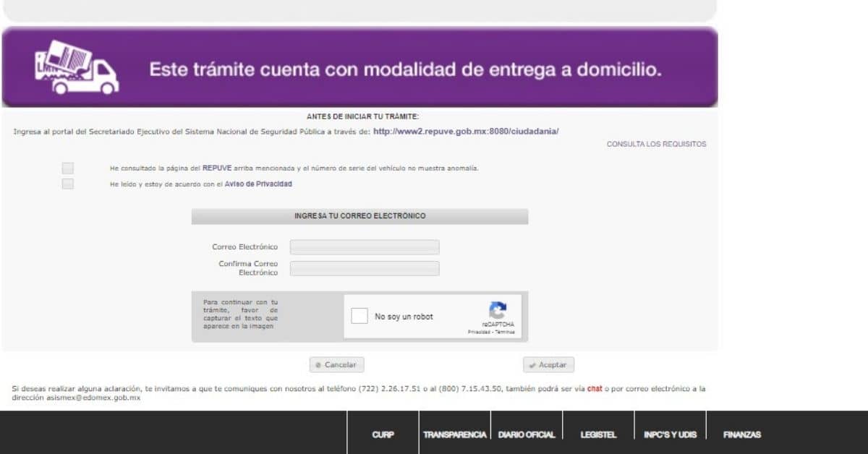Click the 'INGRESA TU CORREO ELECTRÓNICO' header
This screenshot has width=868, height=454.
point(359,216)
